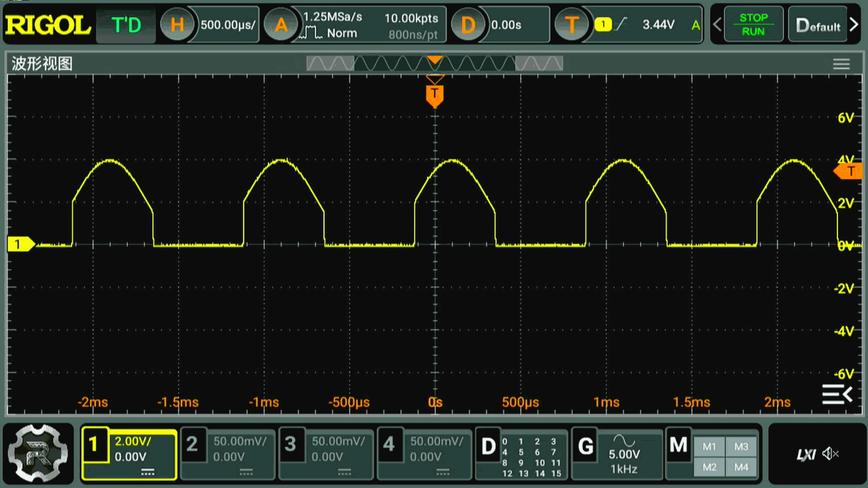Select the channel 1 ground level marker

click(20, 244)
